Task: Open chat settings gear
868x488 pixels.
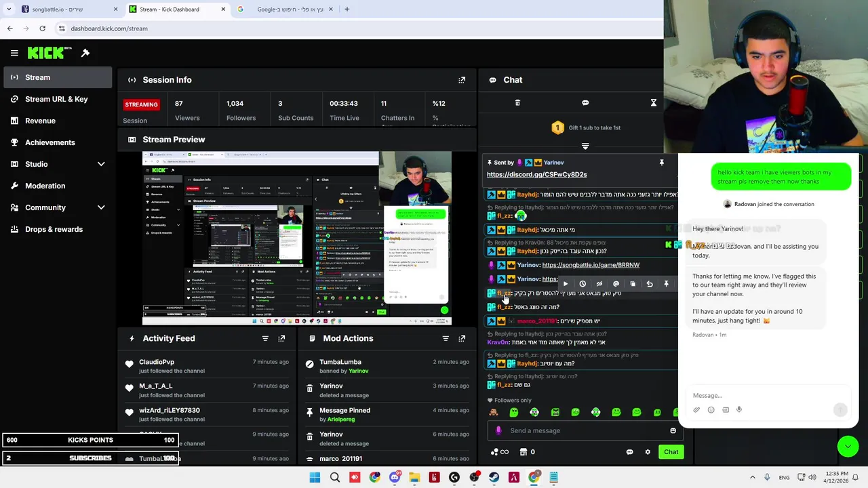Action: tap(648, 452)
